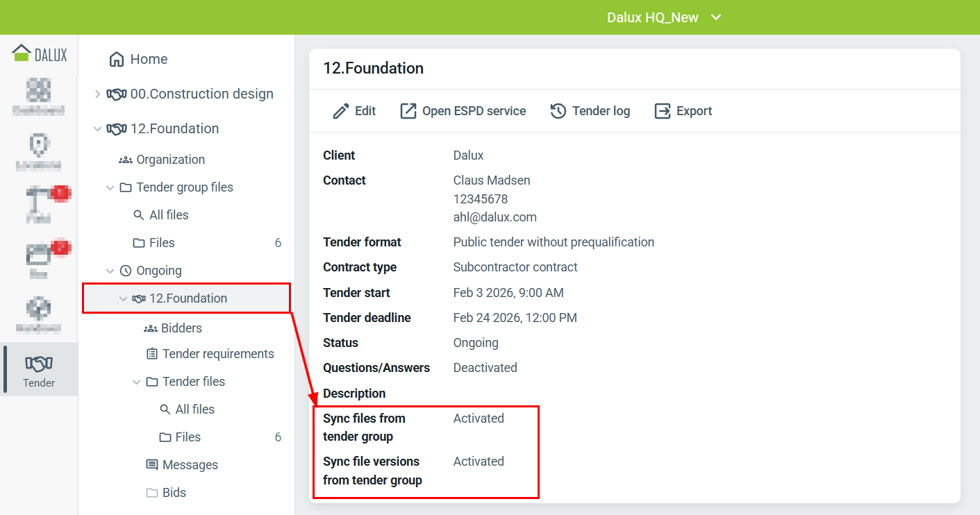Click the Dalux logo
This screenshot has height=515, width=980.
click(40, 54)
